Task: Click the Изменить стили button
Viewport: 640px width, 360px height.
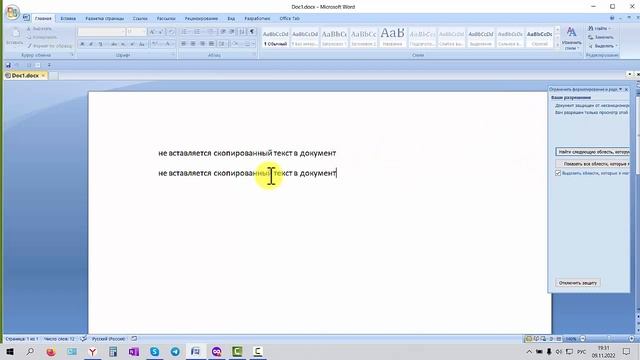Action: click(x=571, y=38)
